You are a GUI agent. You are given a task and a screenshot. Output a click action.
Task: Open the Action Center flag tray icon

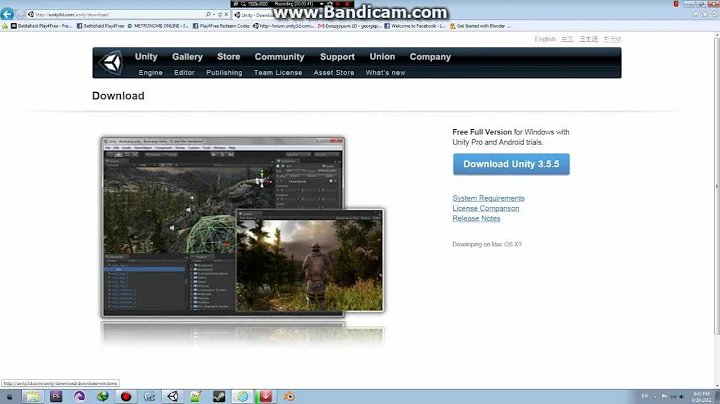point(664,397)
